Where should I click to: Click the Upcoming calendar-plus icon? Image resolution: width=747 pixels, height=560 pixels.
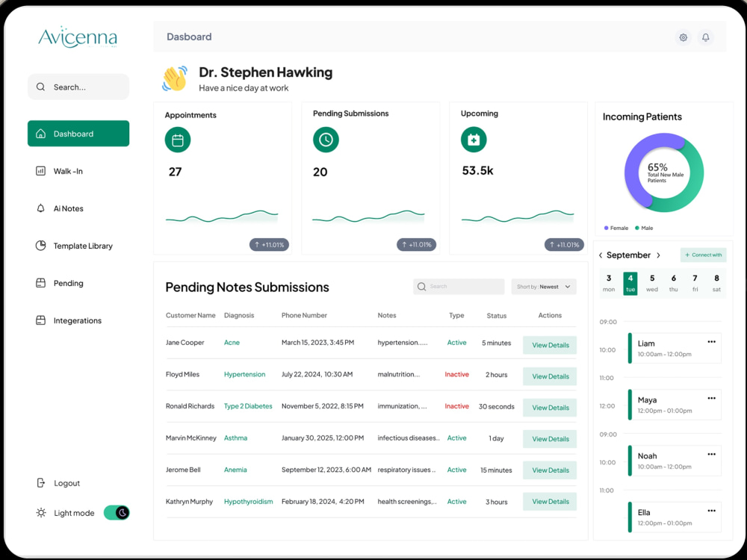pyautogui.click(x=474, y=140)
